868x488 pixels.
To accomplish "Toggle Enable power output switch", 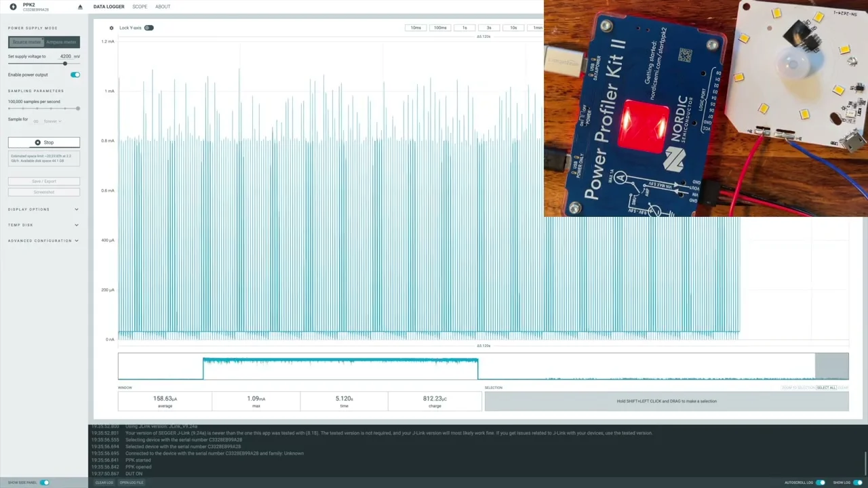I will (x=75, y=75).
